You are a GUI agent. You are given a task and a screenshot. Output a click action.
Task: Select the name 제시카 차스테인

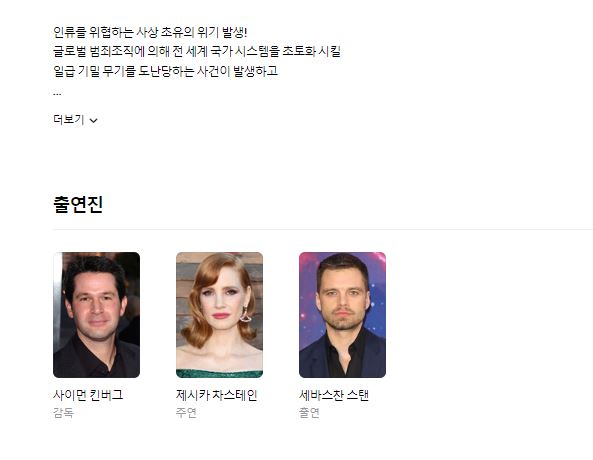pyautogui.click(x=216, y=395)
